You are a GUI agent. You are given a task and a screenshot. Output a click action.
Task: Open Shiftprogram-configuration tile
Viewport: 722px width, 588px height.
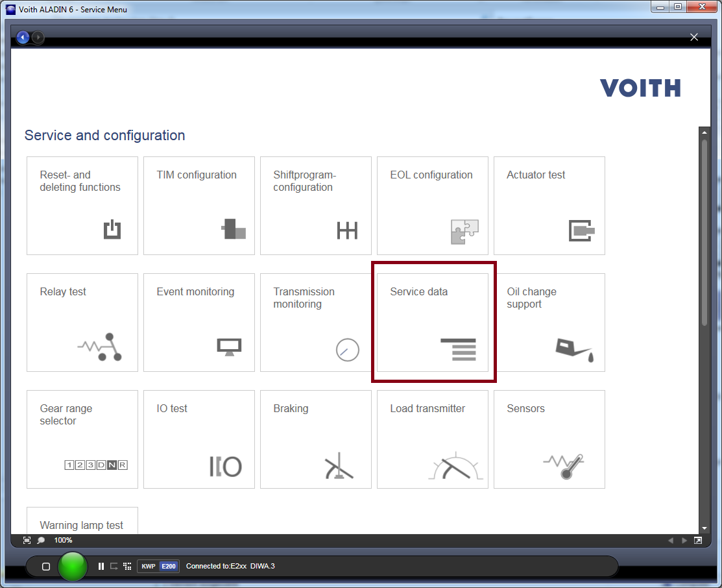tap(315, 206)
